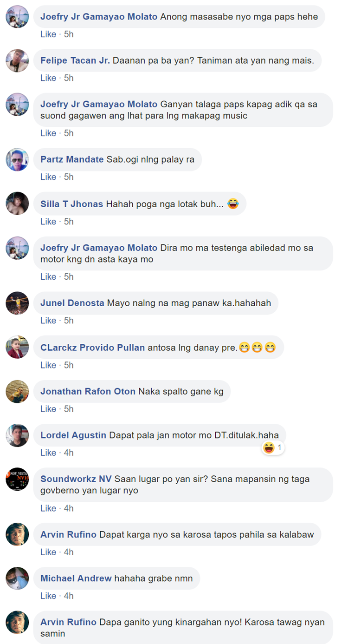Open the 5h timestamp on Silla T Jhonas's comment
The width and height of the screenshot is (348, 644).
(x=69, y=222)
